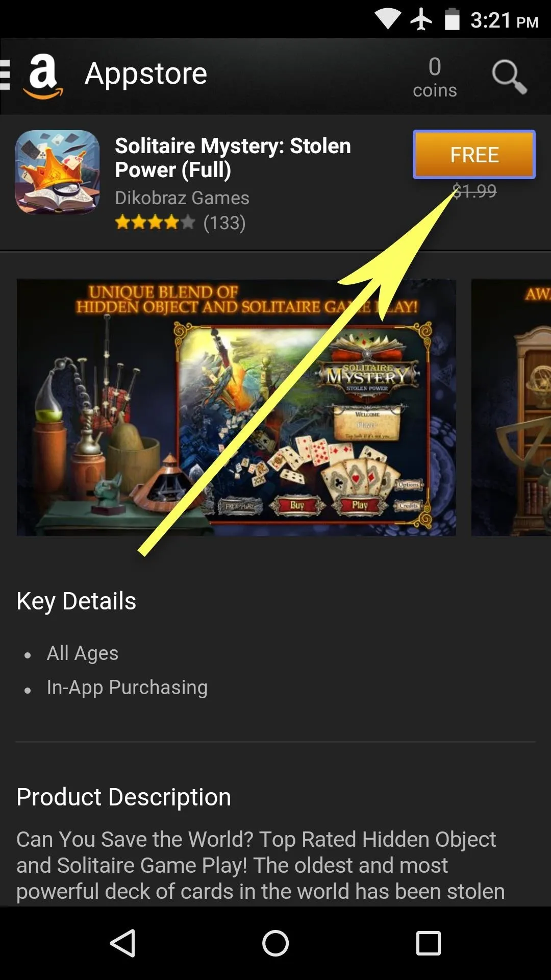551x980 pixels.
Task: Open the first game screenshot thumbnail
Action: click(x=236, y=407)
